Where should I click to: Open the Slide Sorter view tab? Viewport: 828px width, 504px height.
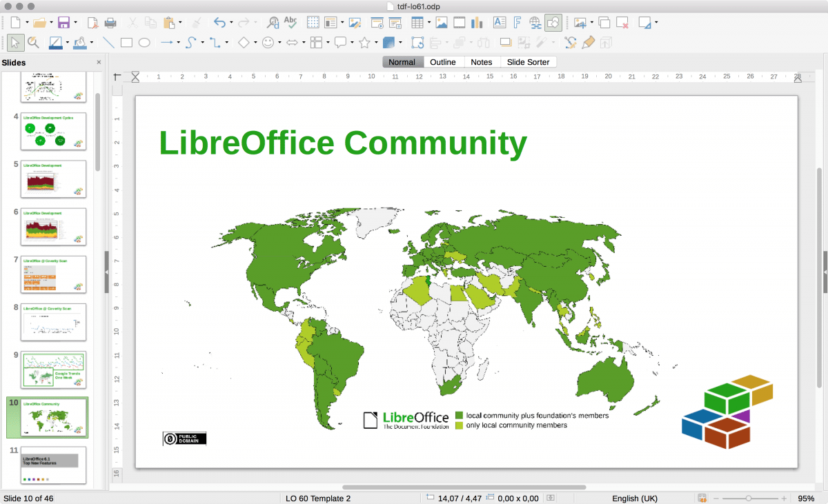[528, 62]
